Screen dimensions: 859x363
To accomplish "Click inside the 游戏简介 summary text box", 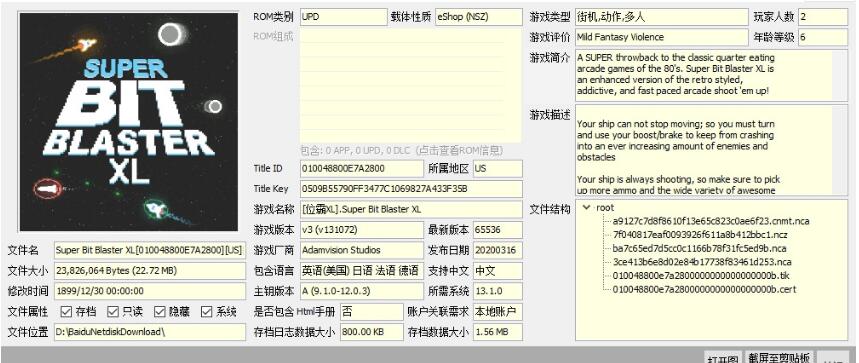I will [x=711, y=75].
